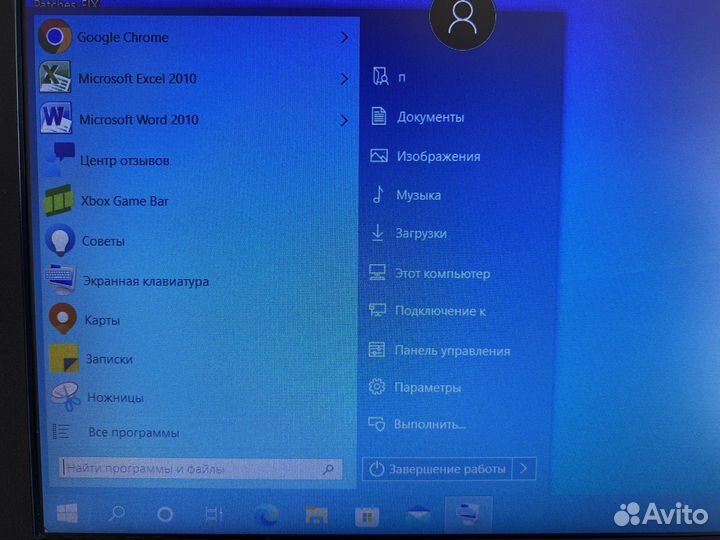Open Cortana circle on taskbar

pos(165,514)
